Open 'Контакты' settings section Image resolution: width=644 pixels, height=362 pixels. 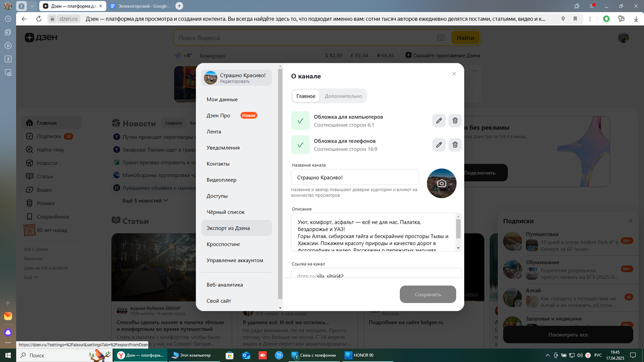[237, 164]
